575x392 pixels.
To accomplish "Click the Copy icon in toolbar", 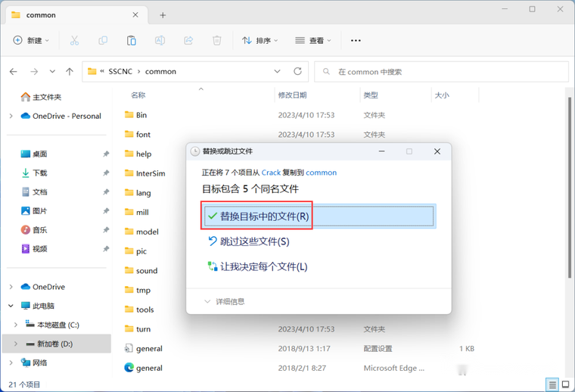I will 103,40.
